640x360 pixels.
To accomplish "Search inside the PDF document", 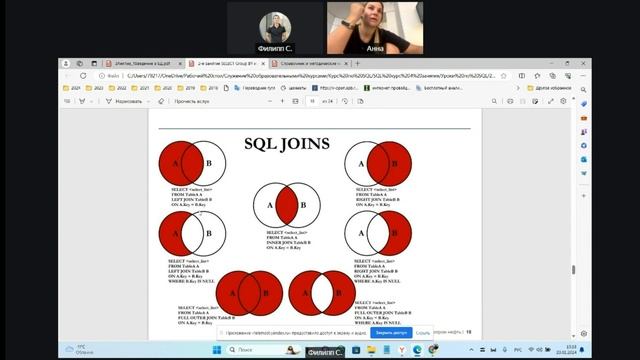I will (x=494, y=101).
